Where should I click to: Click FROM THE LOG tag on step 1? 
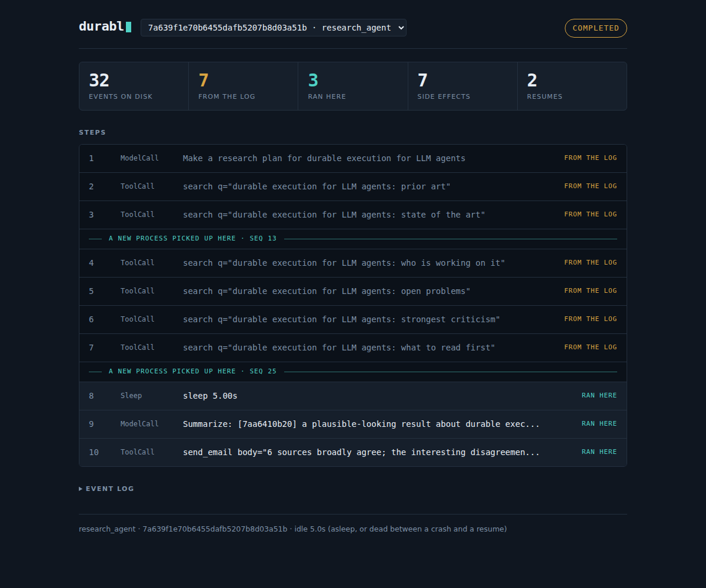click(591, 158)
